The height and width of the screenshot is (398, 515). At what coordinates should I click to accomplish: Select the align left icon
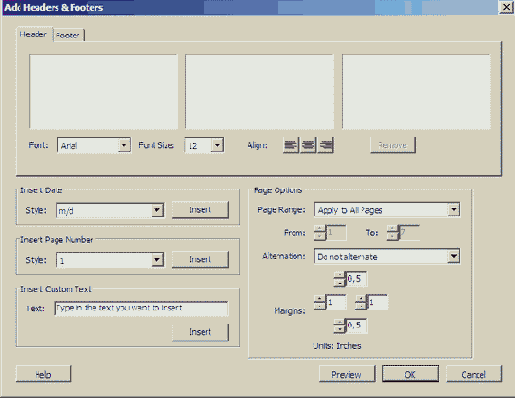click(291, 145)
